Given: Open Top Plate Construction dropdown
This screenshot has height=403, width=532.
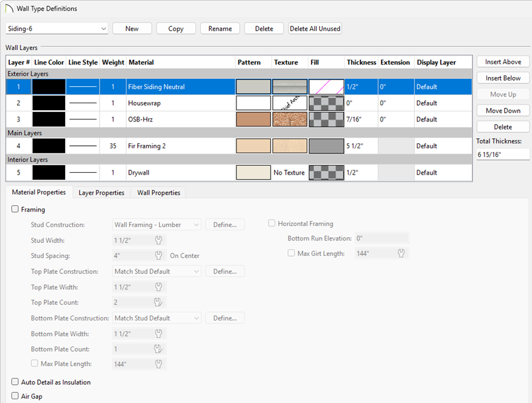Looking at the screenshot, I should 156,272.
